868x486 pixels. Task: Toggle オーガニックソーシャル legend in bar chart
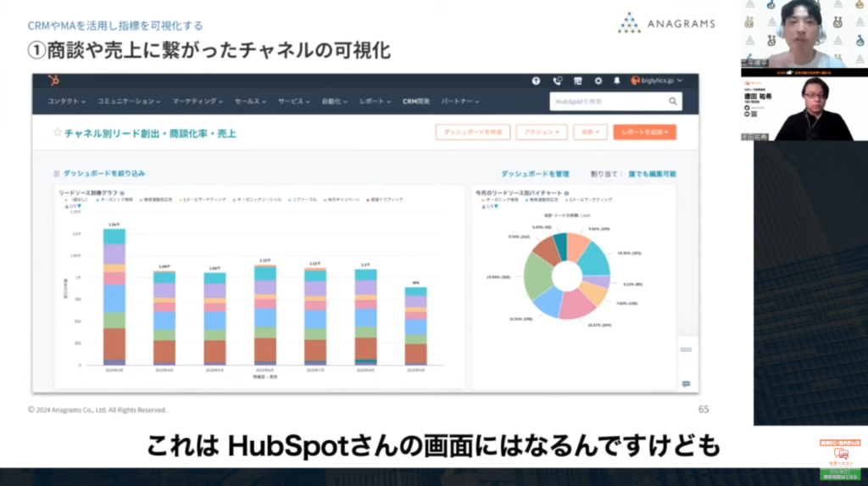coord(258,199)
